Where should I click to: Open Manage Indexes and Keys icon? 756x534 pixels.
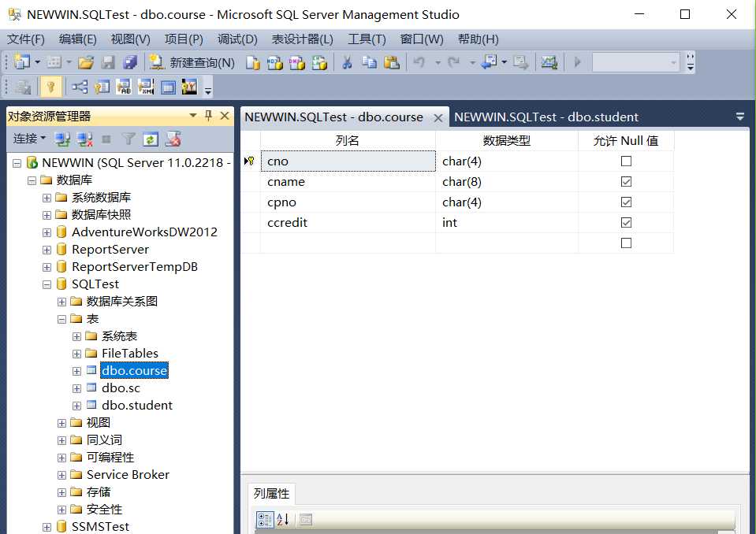pyautogui.click(x=102, y=87)
